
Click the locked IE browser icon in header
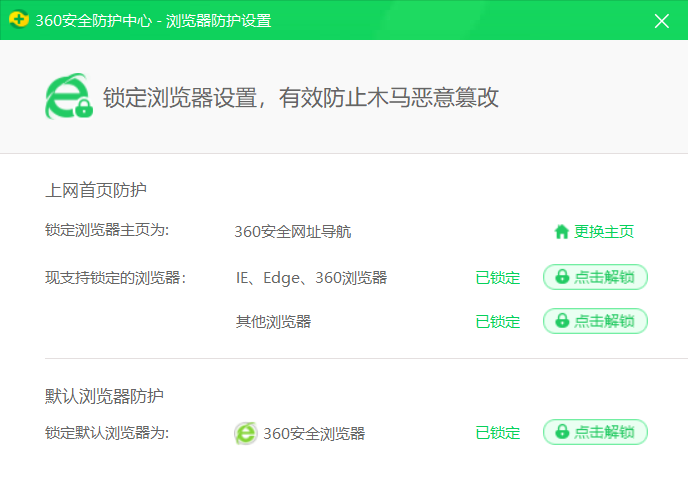(69, 96)
